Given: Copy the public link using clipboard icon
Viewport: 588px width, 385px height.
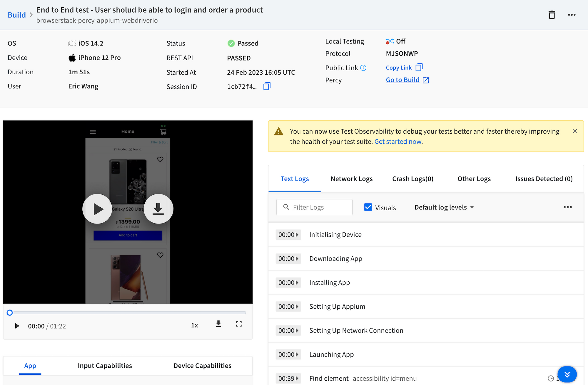Looking at the screenshot, I should 419,68.
